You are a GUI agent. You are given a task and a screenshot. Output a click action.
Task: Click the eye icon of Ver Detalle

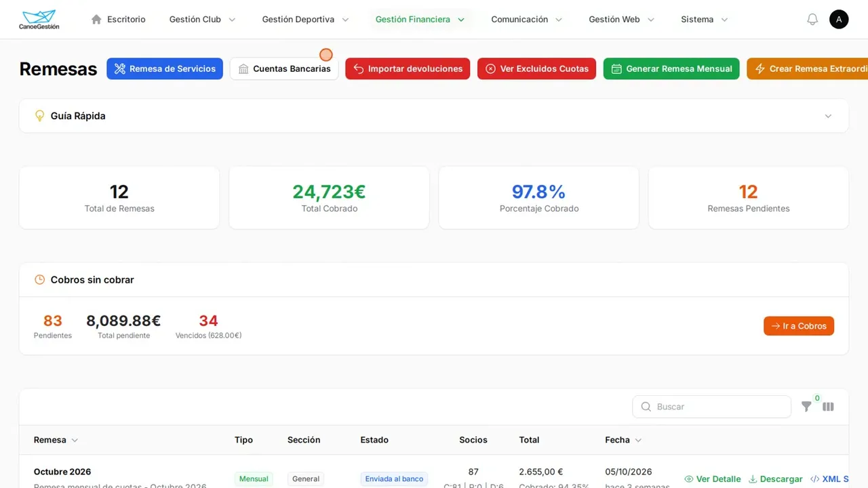689,479
